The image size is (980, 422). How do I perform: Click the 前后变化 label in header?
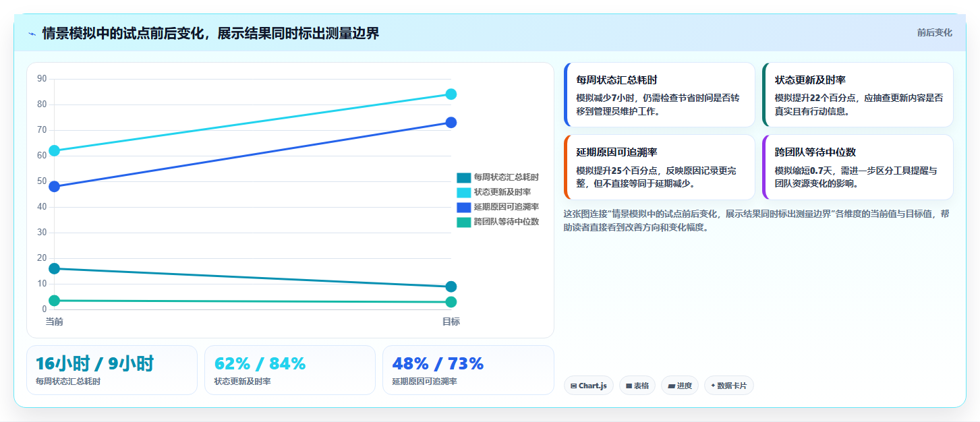click(934, 32)
